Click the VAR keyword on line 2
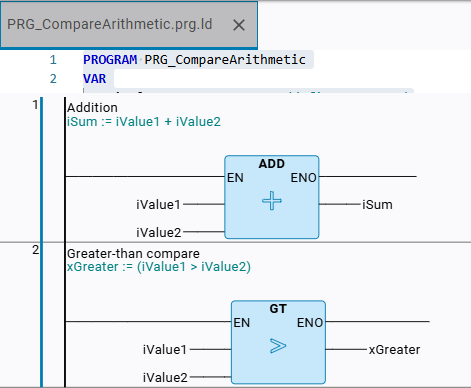The width and height of the screenshot is (471, 388). point(95,79)
